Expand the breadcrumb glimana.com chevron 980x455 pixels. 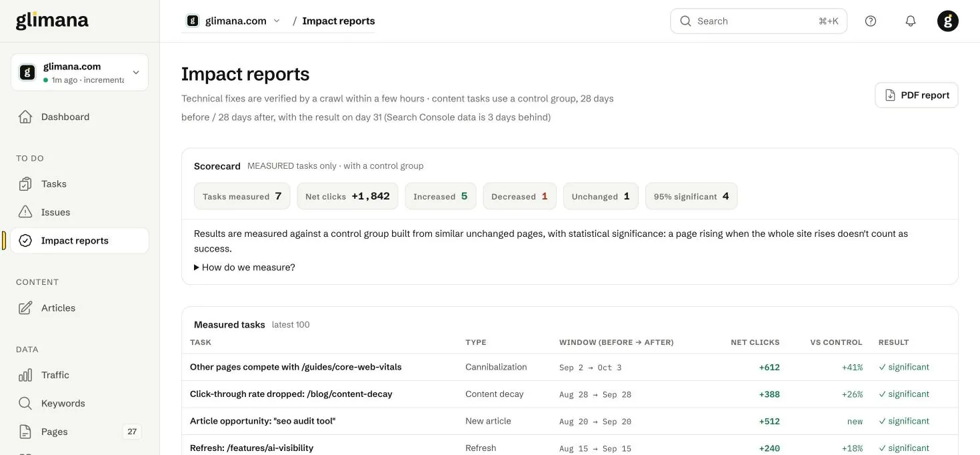277,21
